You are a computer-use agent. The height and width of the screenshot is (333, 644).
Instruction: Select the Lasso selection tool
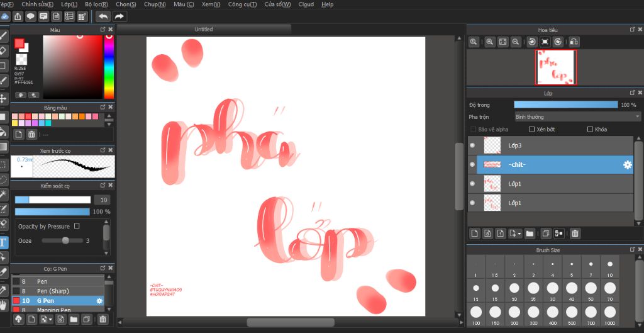point(3,179)
